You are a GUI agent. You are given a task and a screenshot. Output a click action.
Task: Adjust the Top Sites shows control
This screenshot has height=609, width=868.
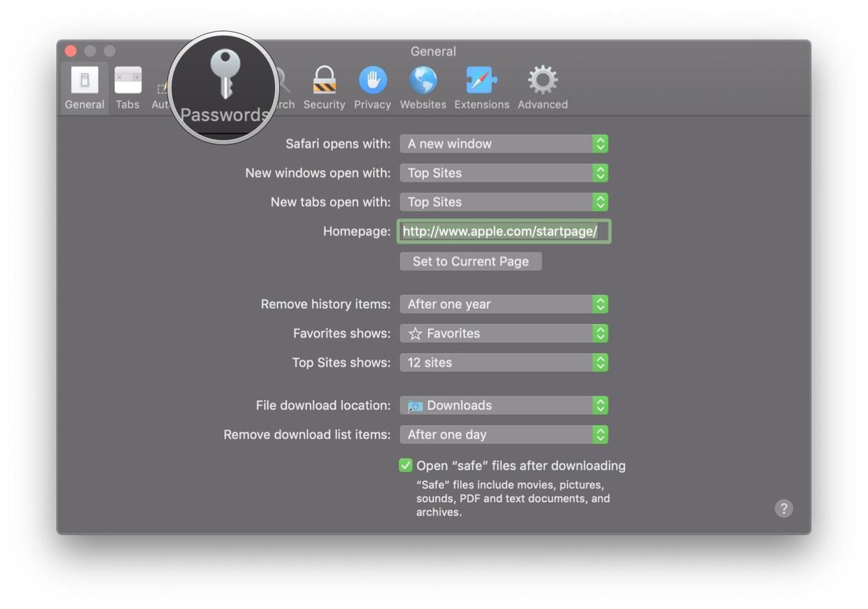[x=503, y=362]
